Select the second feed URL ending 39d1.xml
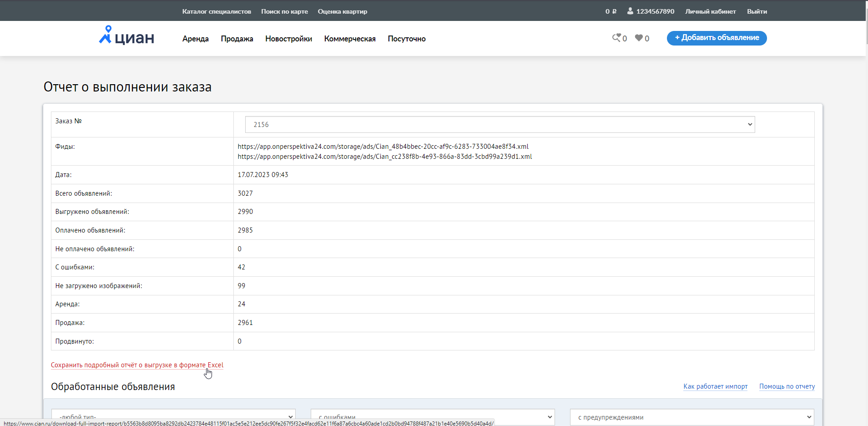The image size is (868, 426). pyautogui.click(x=385, y=157)
